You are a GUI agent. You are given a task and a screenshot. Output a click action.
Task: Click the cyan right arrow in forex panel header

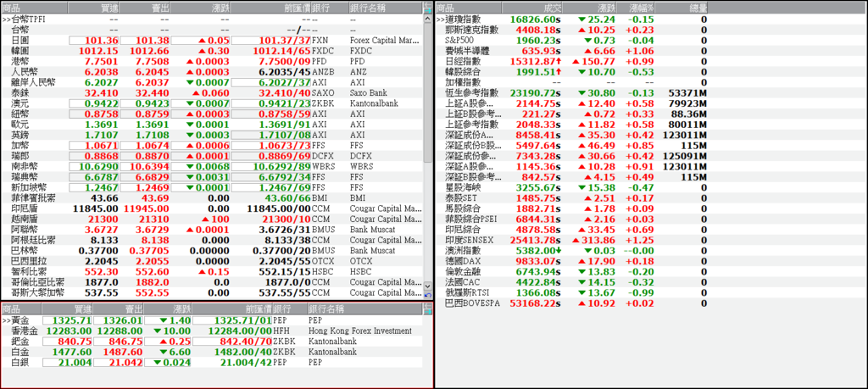pos(428,10)
